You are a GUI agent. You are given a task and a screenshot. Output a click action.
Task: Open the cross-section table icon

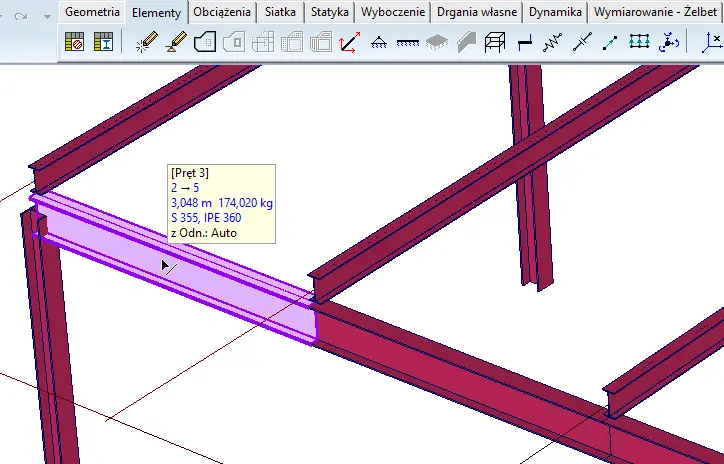coord(102,42)
